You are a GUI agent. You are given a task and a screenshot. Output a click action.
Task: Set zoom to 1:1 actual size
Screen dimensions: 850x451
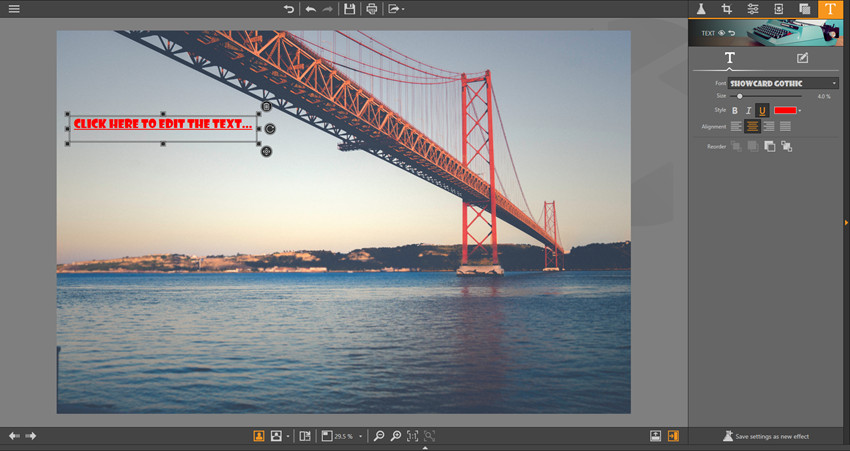tap(413, 436)
